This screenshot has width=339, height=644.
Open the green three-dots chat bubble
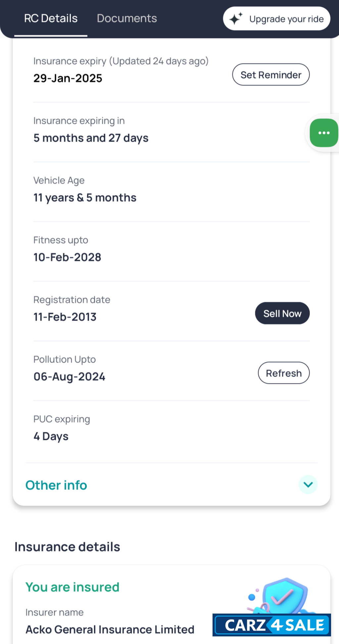pyautogui.click(x=324, y=133)
